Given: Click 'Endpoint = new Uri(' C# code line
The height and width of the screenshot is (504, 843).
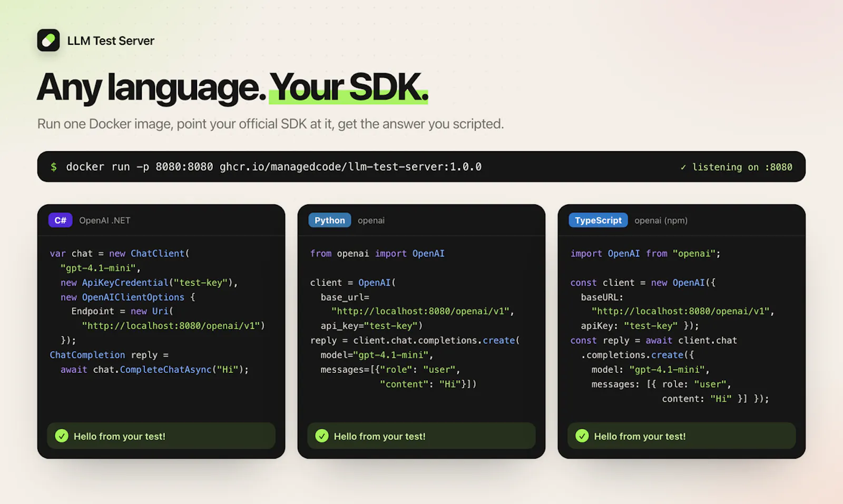Looking at the screenshot, I should point(122,311).
